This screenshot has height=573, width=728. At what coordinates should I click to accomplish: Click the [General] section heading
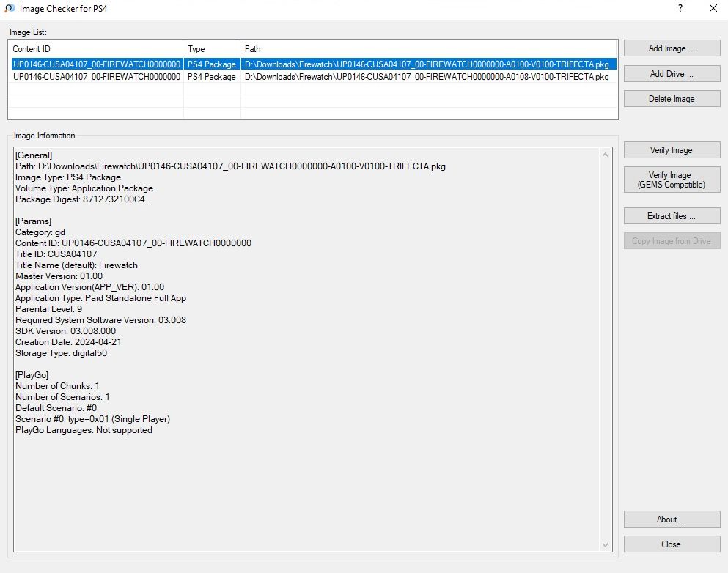pyautogui.click(x=34, y=155)
